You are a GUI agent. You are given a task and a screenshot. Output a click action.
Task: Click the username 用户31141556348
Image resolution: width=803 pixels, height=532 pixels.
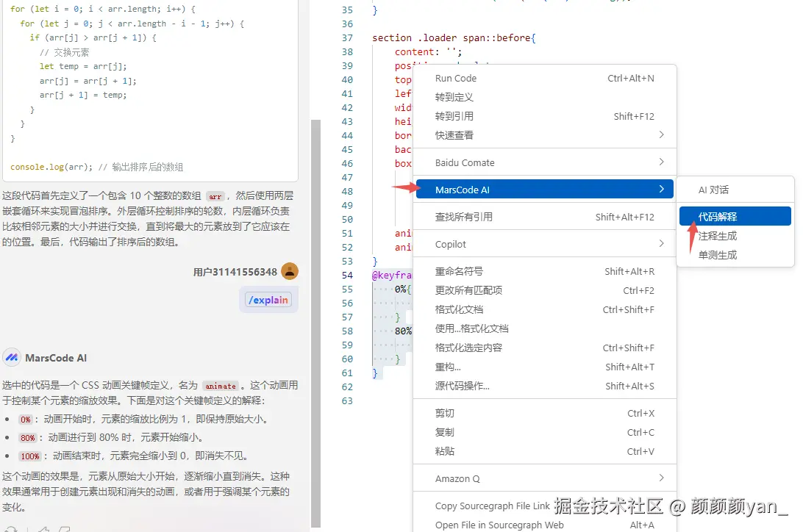click(235, 272)
